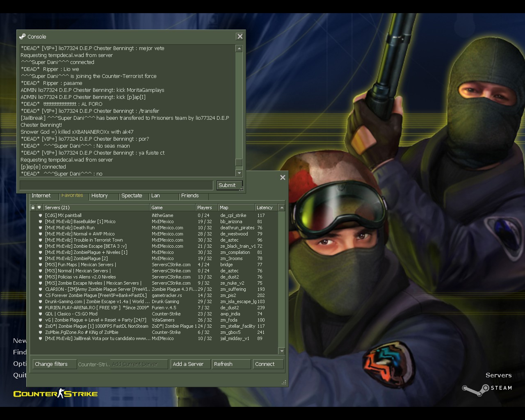The width and height of the screenshot is (525, 420).
Task: Sort the list by the Map column header
Action: point(236,208)
